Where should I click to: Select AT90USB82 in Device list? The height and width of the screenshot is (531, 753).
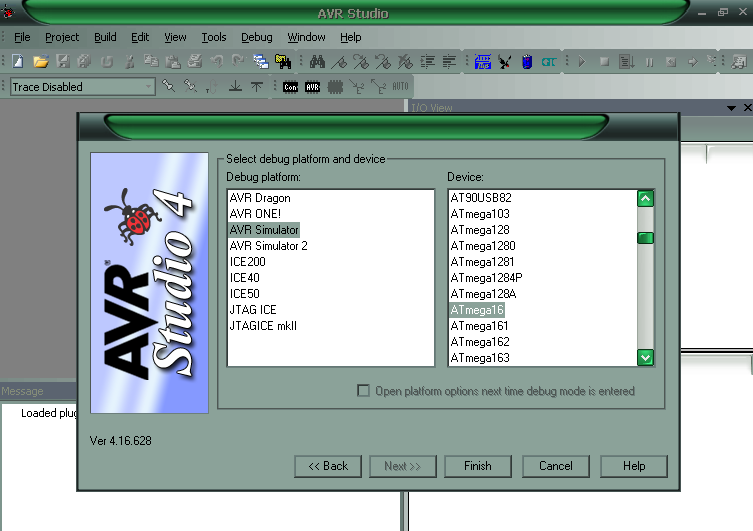click(481, 198)
